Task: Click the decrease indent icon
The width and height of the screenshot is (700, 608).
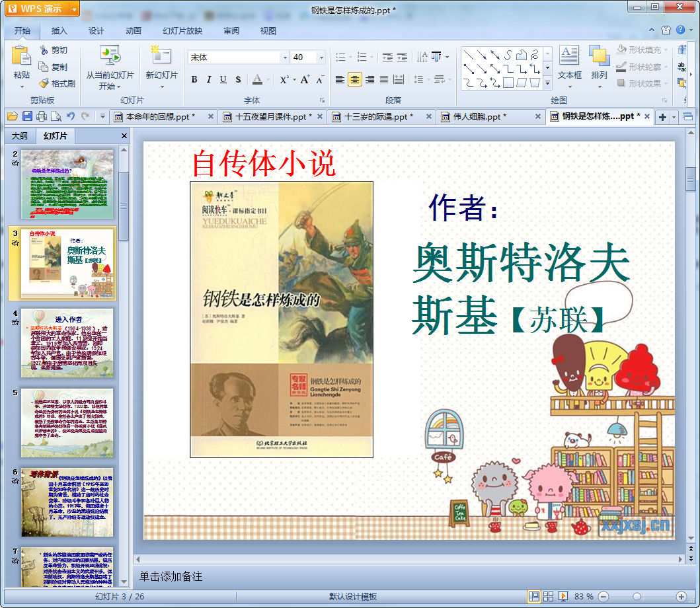Action: (x=387, y=57)
